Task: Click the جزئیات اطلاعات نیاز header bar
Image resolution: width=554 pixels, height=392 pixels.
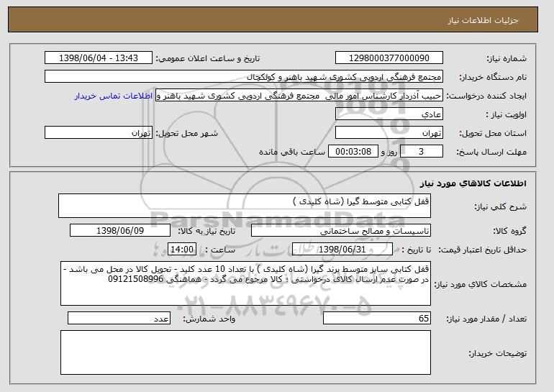Action: 273,19
